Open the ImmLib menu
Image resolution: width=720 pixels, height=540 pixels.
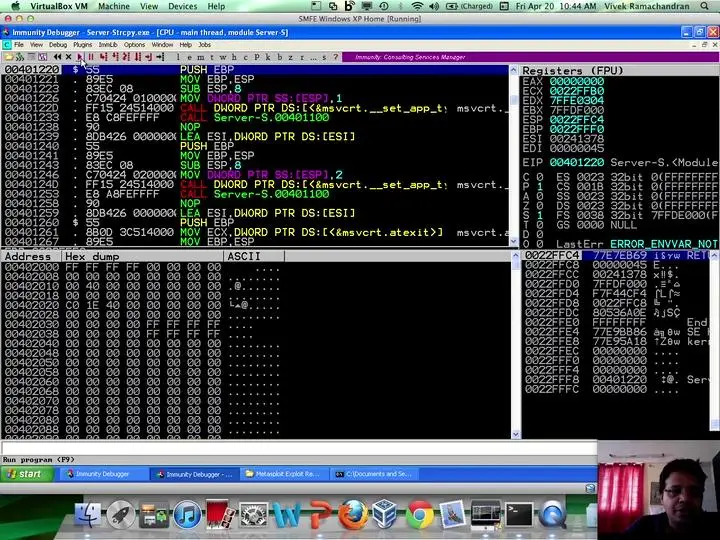tap(108, 45)
